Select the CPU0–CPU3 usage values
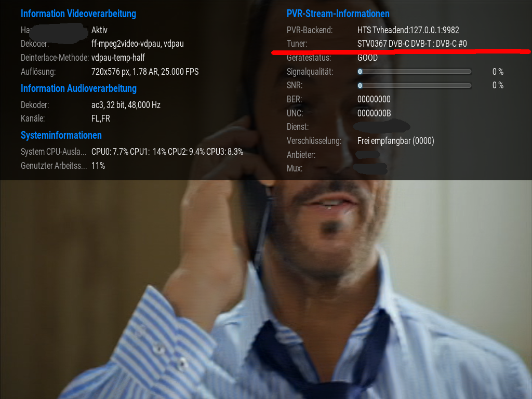 click(x=167, y=152)
